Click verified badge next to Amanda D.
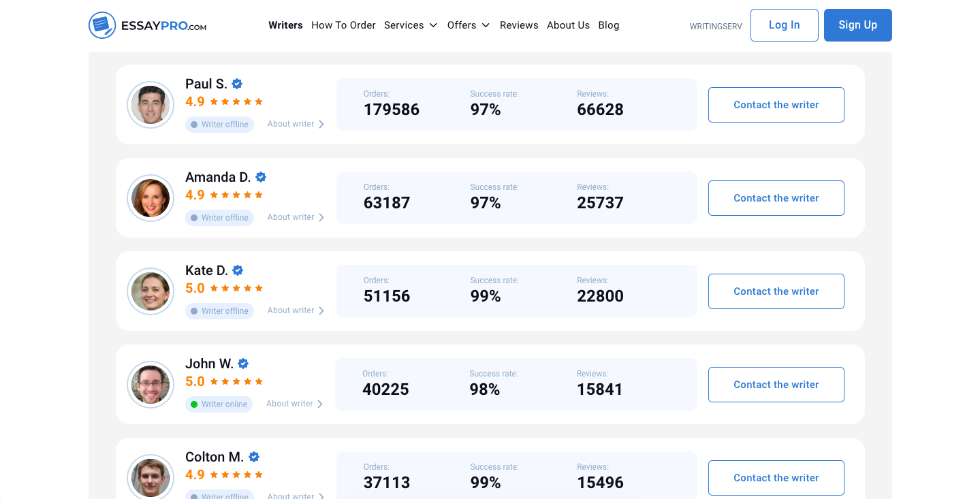 click(261, 177)
